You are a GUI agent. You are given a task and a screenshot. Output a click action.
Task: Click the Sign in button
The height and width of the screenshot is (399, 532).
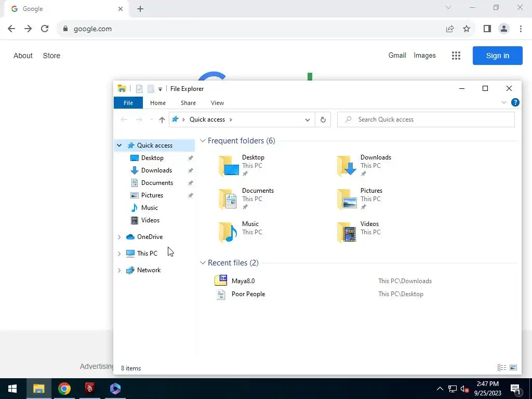497,56
